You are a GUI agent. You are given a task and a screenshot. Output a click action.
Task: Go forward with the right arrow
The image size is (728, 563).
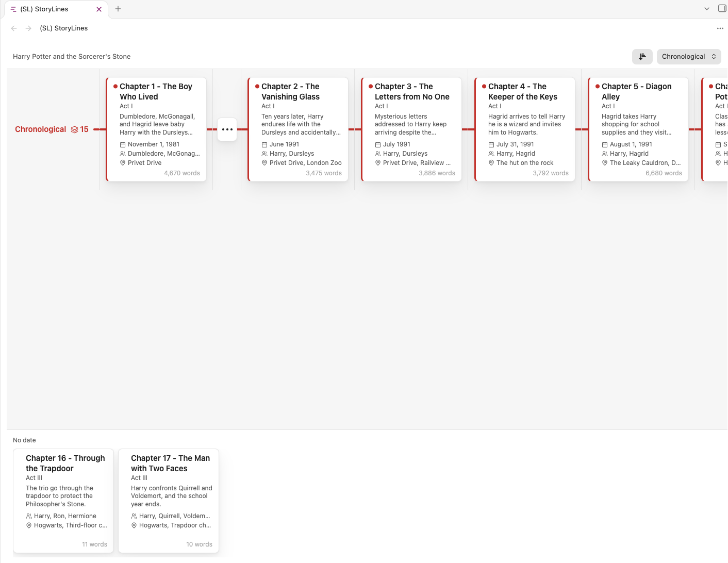point(28,28)
